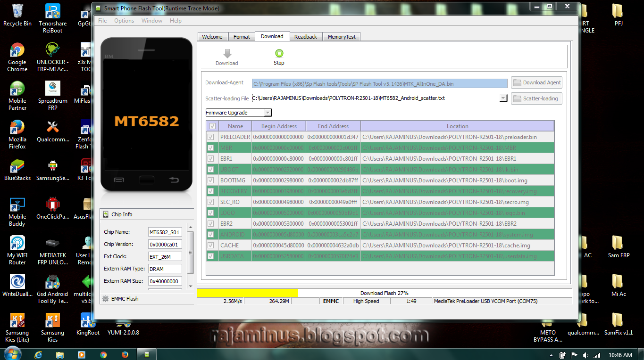The width and height of the screenshot is (644, 360).
Task: Click the Chip Name value field
Action: pyautogui.click(x=165, y=232)
